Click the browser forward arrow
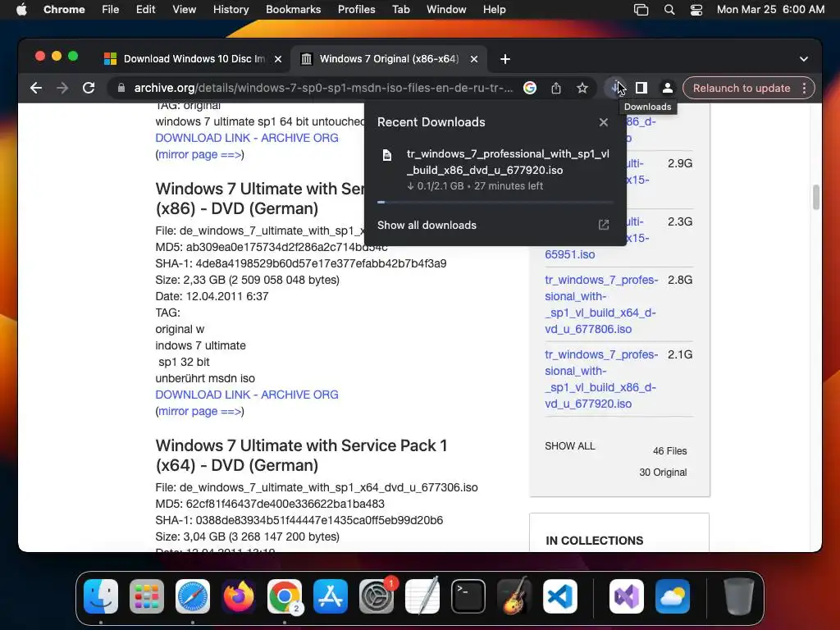The height and width of the screenshot is (630, 840). point(62,88)
